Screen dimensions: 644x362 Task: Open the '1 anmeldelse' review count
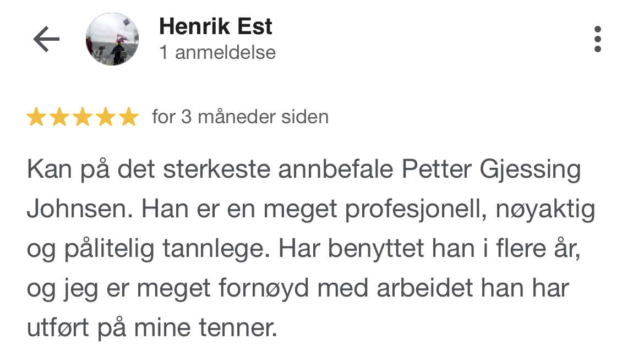click(x=217, y=52)
